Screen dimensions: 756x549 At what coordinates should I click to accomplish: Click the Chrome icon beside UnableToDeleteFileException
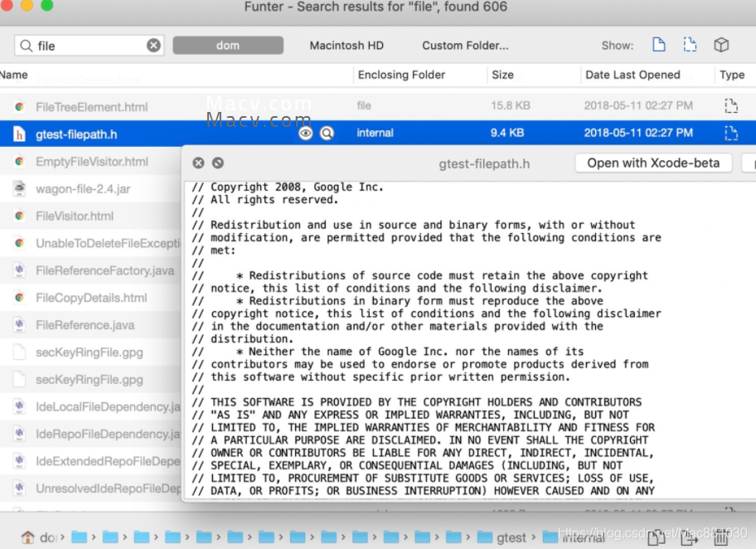pyautogui.click(x=19, y=243)
